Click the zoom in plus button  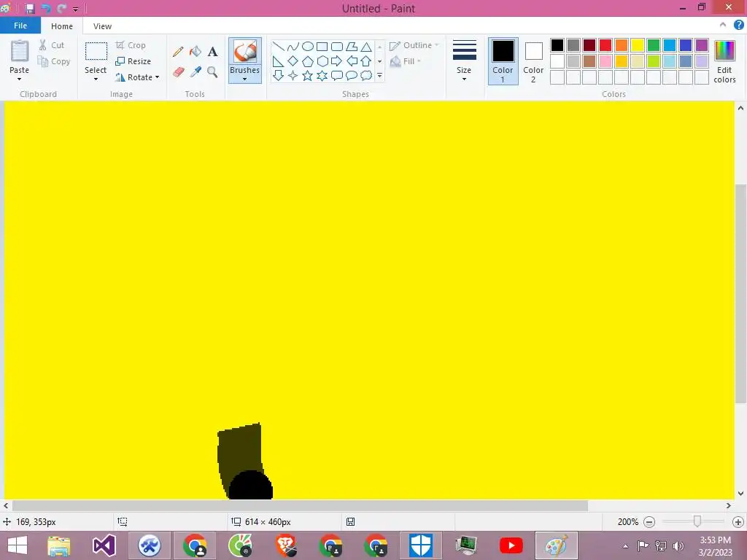[738, 522]
